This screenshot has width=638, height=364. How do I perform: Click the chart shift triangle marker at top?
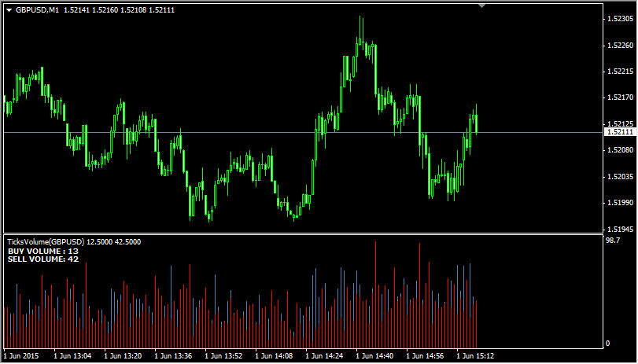[481, 6]
